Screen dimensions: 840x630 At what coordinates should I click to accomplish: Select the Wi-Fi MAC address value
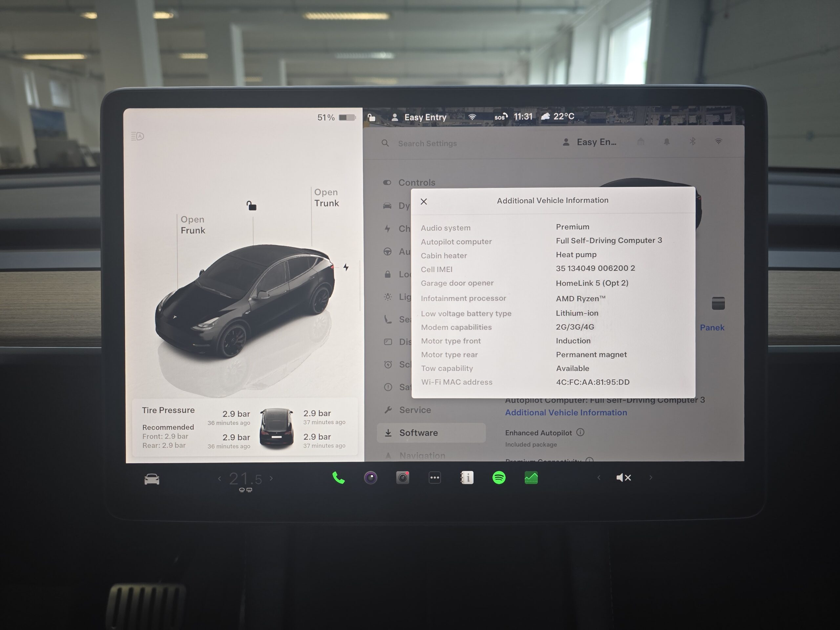pyautogui.click(x=592, y=382)
